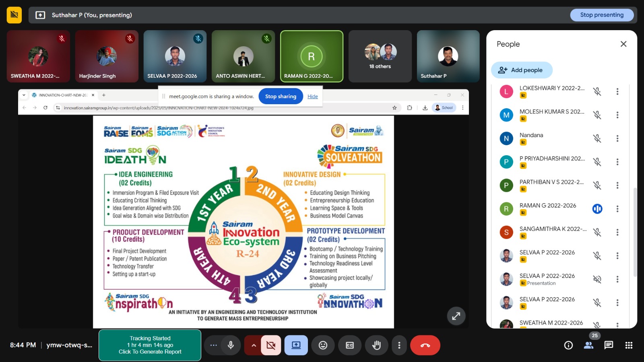644x362 pixels.
Task: Select the Suthahar P self-view tile
Action: click(x=448, y=56)
